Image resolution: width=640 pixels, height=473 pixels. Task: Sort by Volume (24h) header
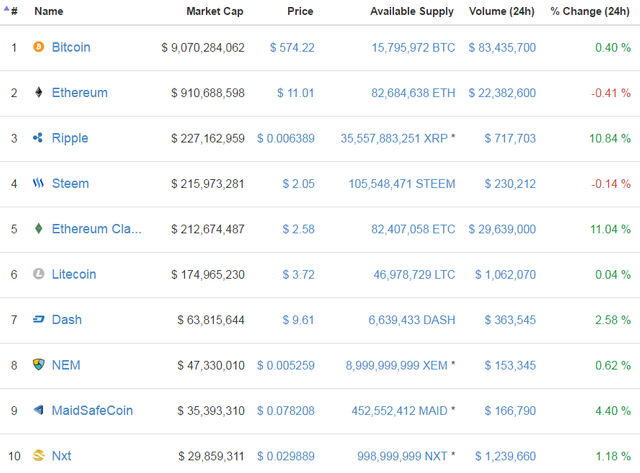tap(502, 11)
